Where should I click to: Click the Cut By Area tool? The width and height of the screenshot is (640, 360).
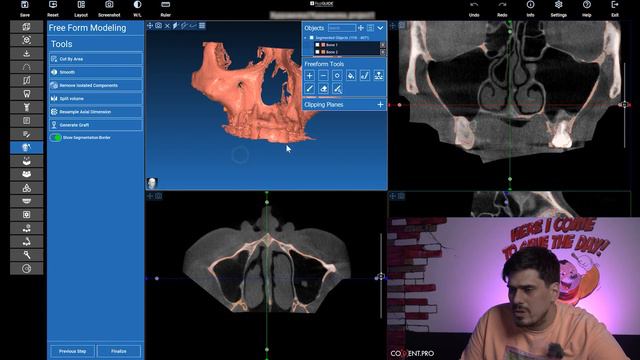96,59
